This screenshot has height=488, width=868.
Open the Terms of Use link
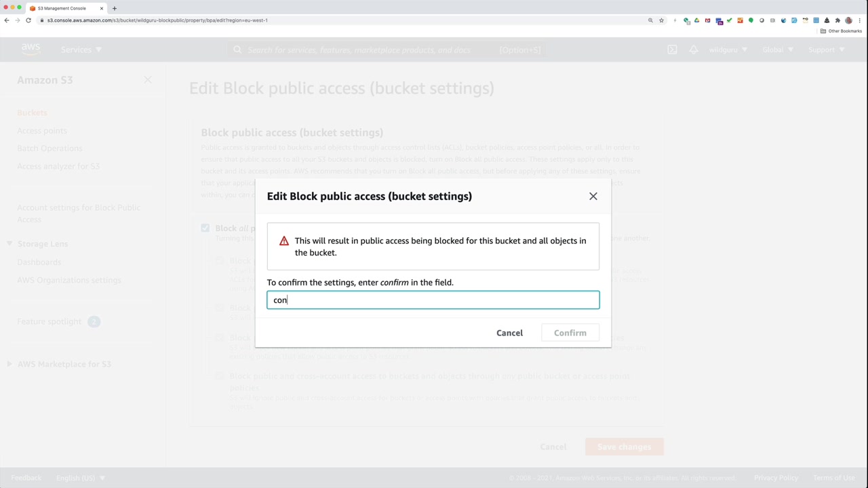point(834,478)
